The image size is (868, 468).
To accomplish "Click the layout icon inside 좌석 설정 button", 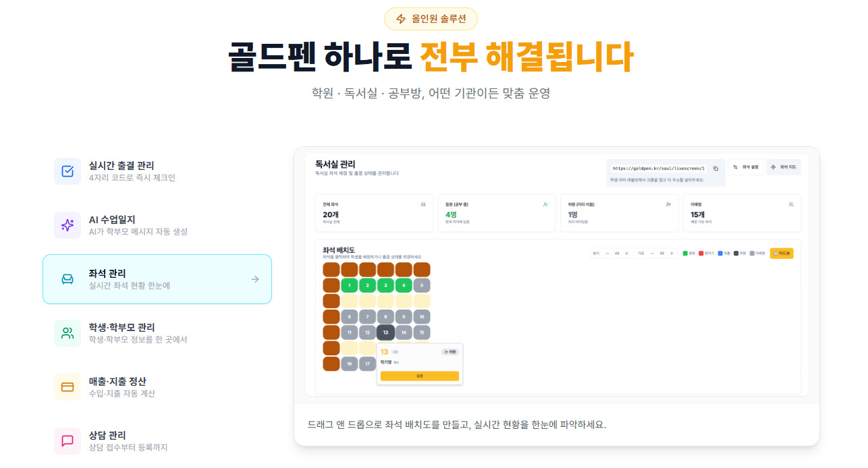I will click(735, 167).
